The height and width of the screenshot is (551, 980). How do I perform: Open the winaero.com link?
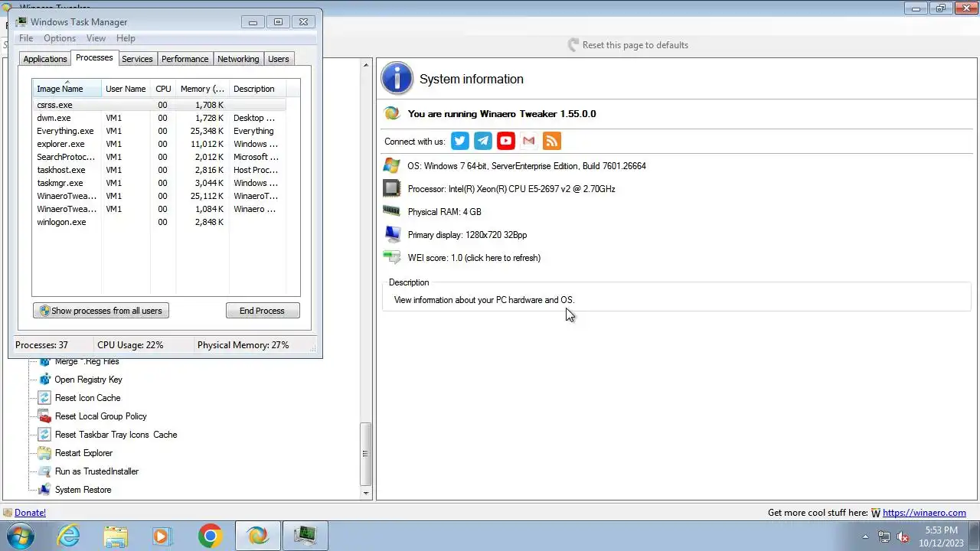pos(924,513)
